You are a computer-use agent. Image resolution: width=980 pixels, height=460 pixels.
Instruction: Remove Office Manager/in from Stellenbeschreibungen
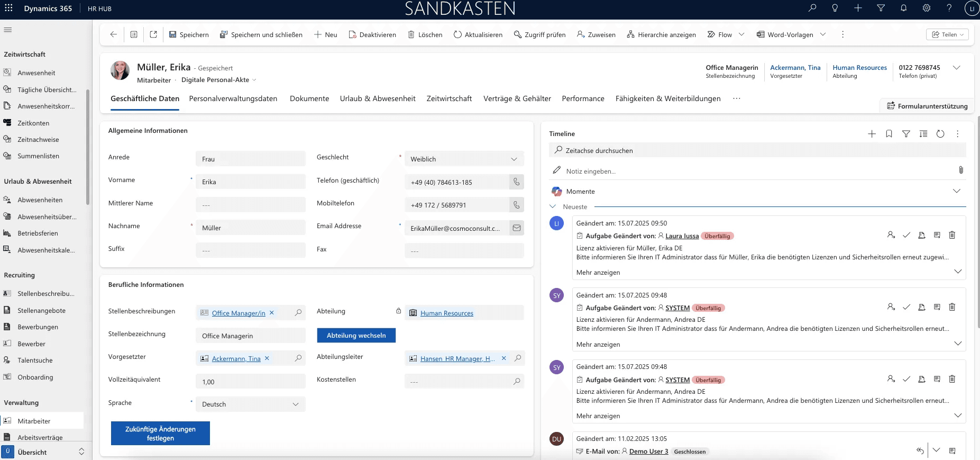click(x=272, y=313)
